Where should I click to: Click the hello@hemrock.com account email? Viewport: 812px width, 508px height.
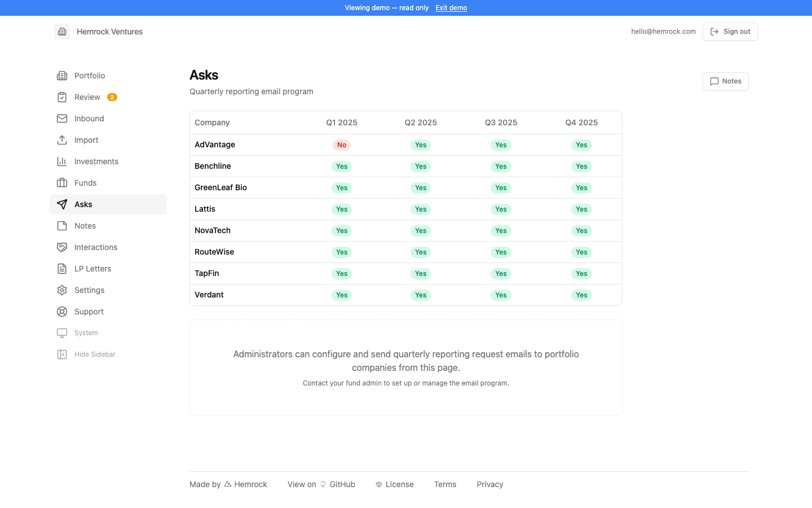(x=664, y=32)
